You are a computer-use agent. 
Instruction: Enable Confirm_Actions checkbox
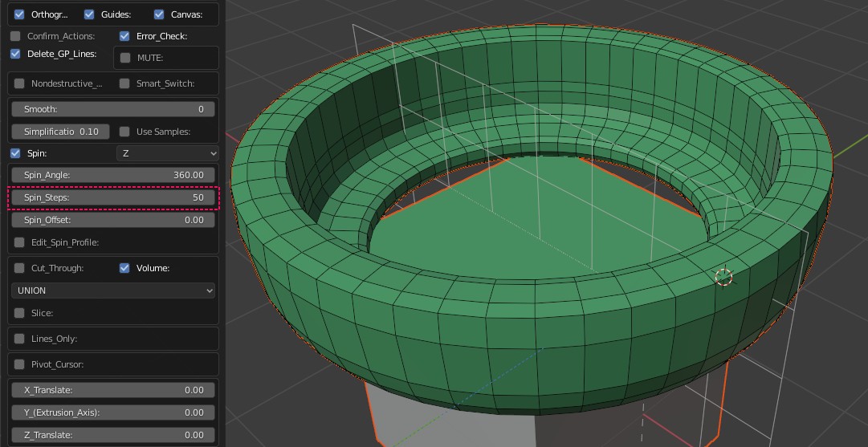[x=16, y=36]
